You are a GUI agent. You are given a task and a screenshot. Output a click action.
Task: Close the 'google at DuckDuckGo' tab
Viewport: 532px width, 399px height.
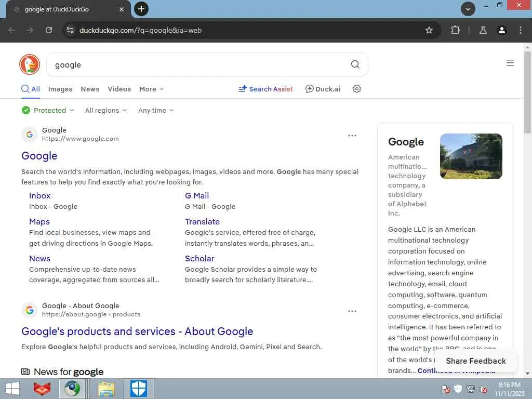(x=122, y=9)
